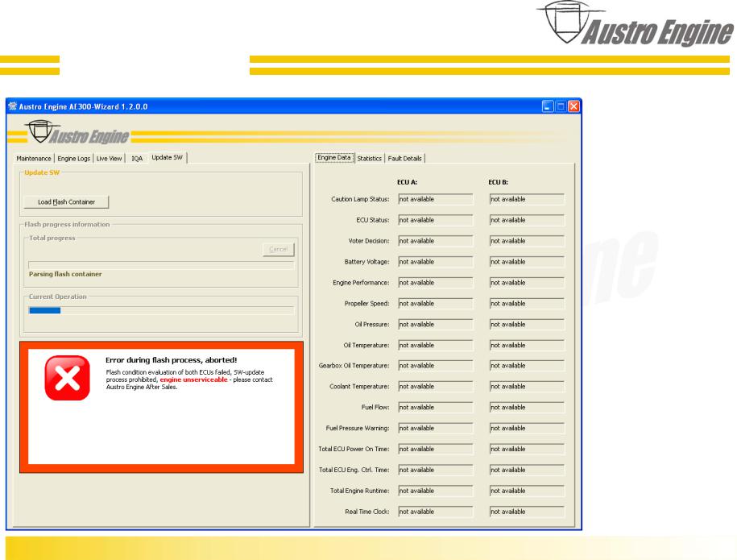The width and height of the screenshot is (737, 560).
Task: Select ECU B Total ECU Eng. Ctrl. Time field
Action: tap(527, 470)
